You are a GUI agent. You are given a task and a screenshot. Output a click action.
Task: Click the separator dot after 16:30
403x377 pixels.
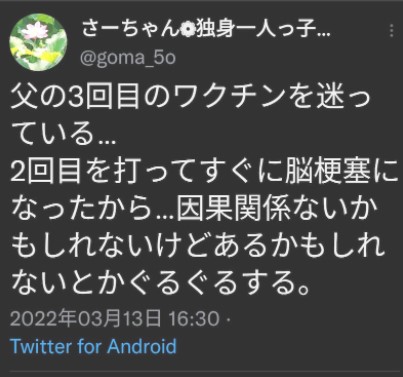[x=228, y=319]
